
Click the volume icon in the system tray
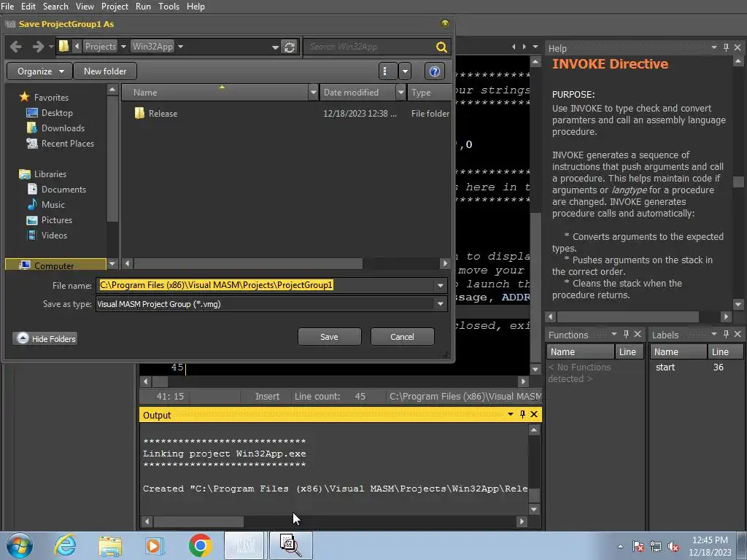point(673,547)
